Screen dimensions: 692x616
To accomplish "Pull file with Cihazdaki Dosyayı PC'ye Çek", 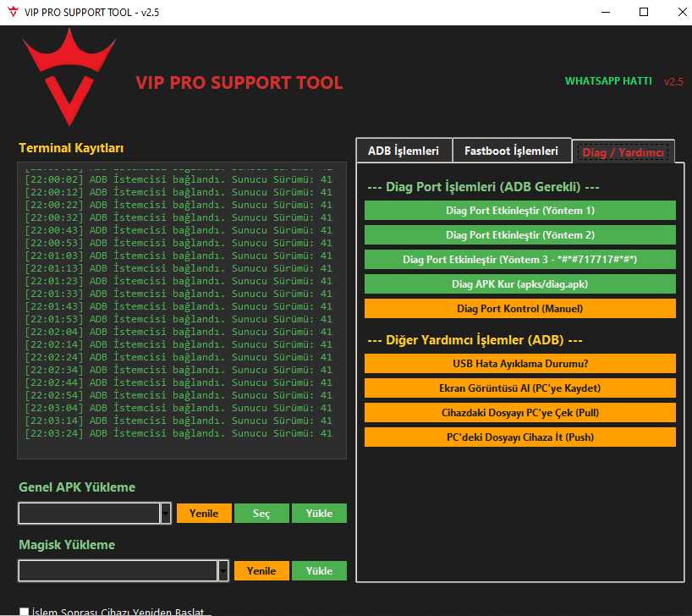I will tap(519, 413).
